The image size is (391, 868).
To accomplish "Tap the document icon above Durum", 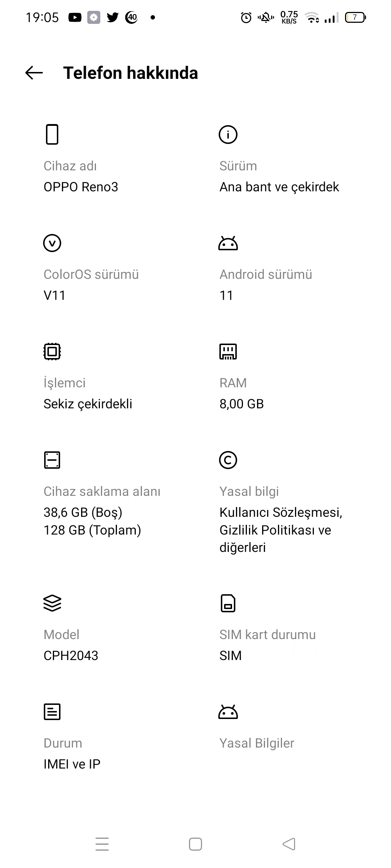I will tap(52, 712).
